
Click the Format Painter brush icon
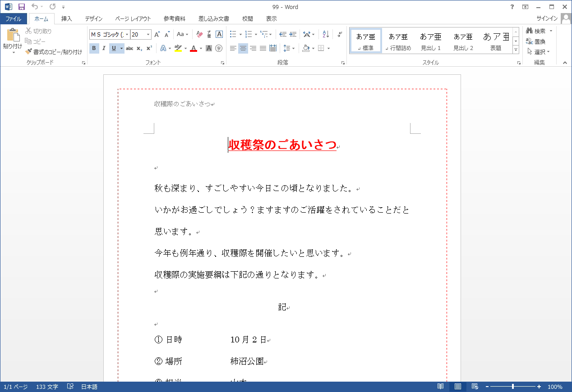point(29,52)
